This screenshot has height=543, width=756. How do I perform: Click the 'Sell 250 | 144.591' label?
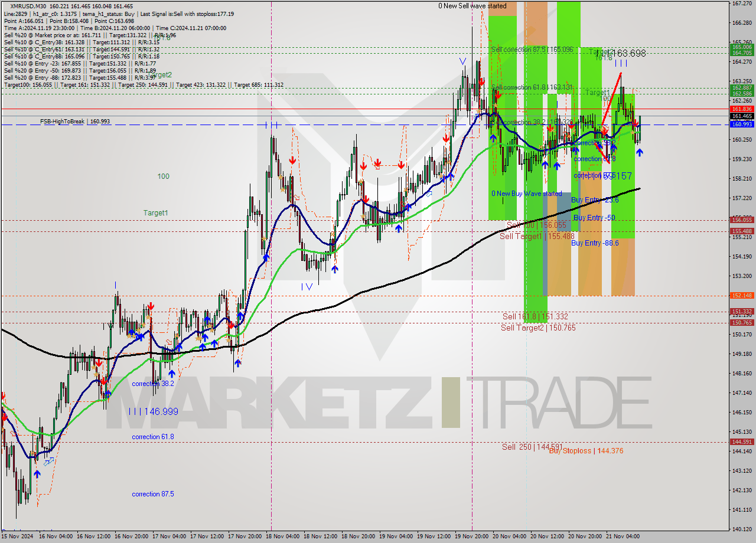[x=533, y=447]
